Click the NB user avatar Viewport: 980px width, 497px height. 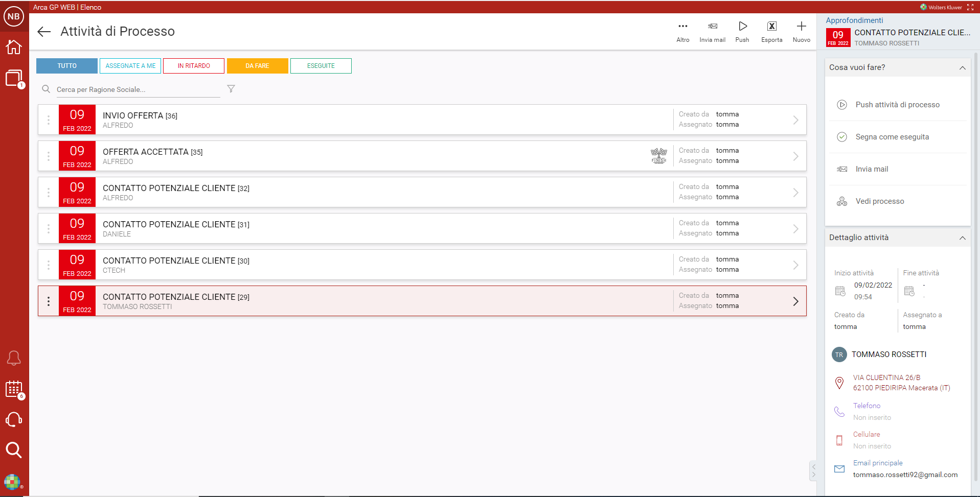pyautogui.click(x=14, y=16)
